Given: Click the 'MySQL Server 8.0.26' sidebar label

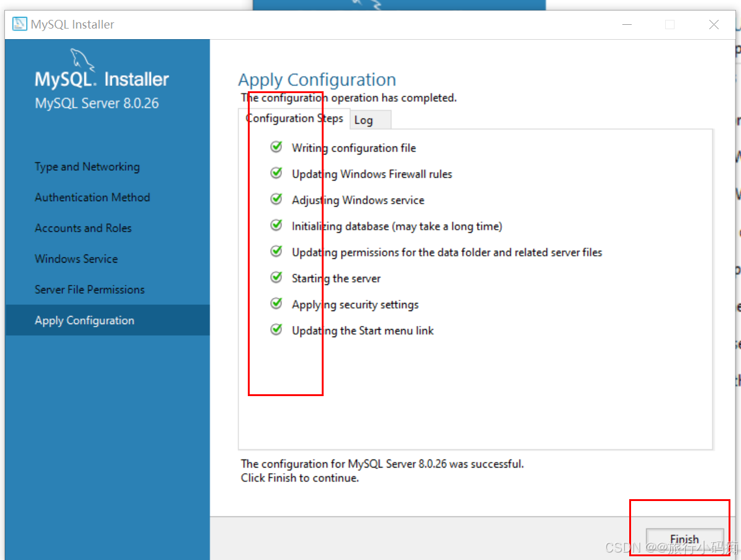Looking at the screenshot, I should [x=97, y=104].
